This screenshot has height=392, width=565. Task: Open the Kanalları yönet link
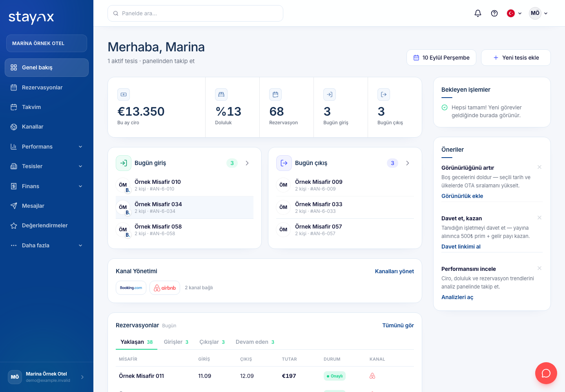click(x=394, y=271)
